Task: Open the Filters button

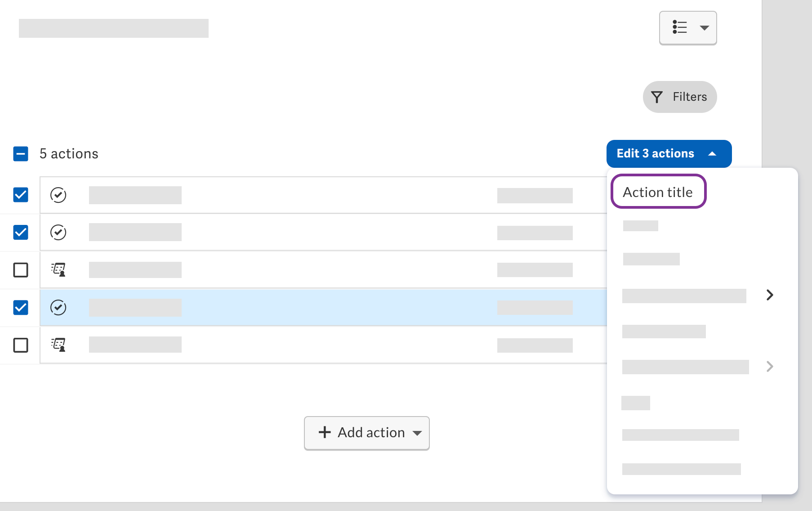Action: tap(680, 97)
